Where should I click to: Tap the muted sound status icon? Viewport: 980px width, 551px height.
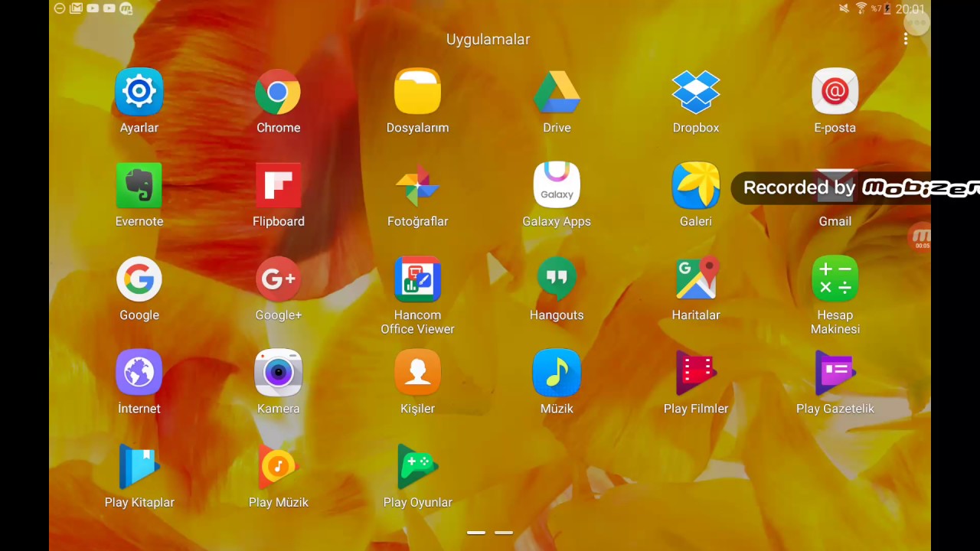coord(844,8)
